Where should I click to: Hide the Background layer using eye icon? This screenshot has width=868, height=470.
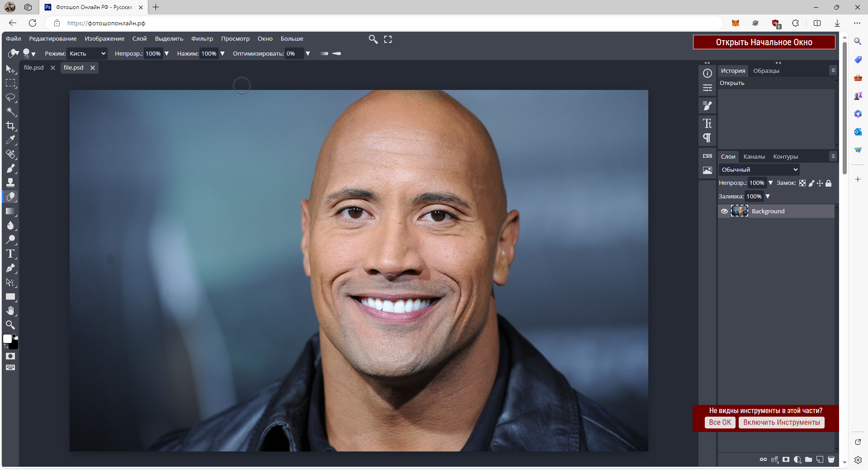(x=724, y=211)
